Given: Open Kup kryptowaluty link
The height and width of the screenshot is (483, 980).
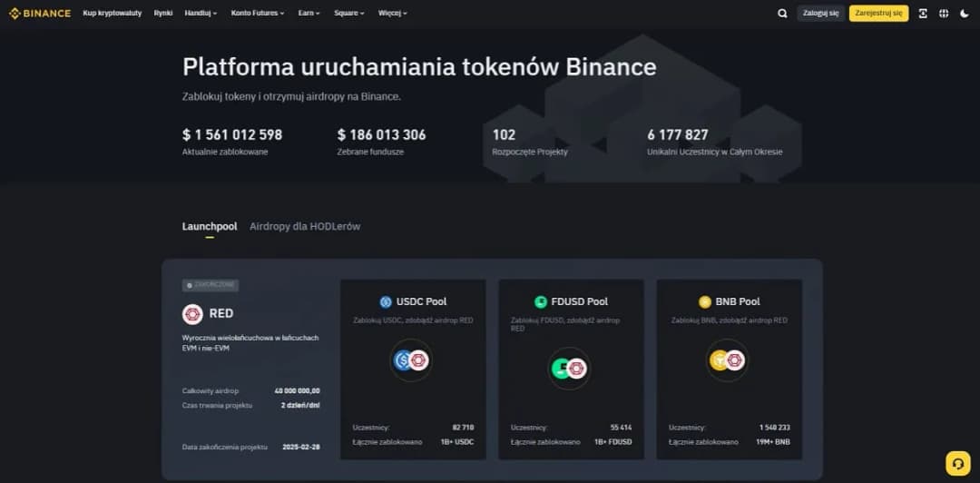Looking at the screenshot, I should click(113, 14).
